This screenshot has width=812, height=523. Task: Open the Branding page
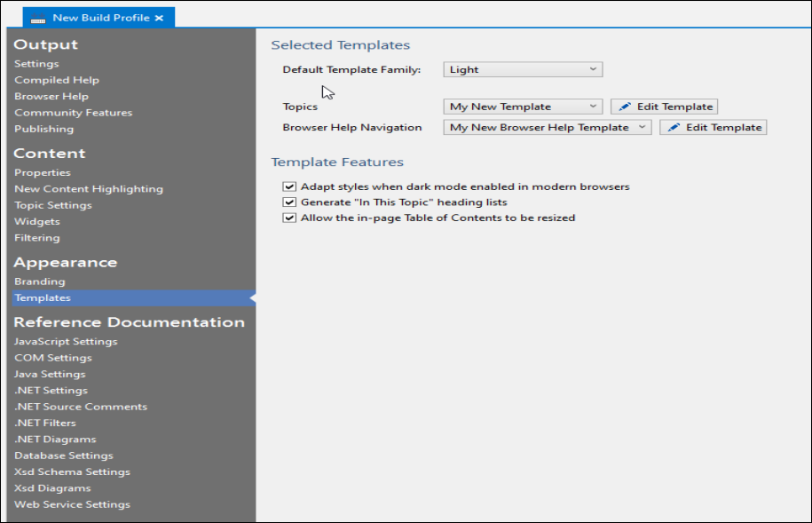[x=40, y=281]
